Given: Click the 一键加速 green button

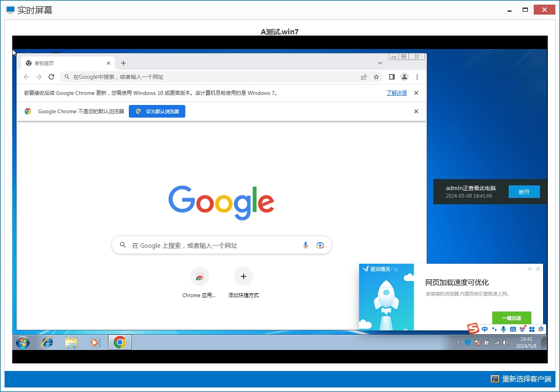Looking at the screenshot, I should pyautogui.click(x=512, y=318).
